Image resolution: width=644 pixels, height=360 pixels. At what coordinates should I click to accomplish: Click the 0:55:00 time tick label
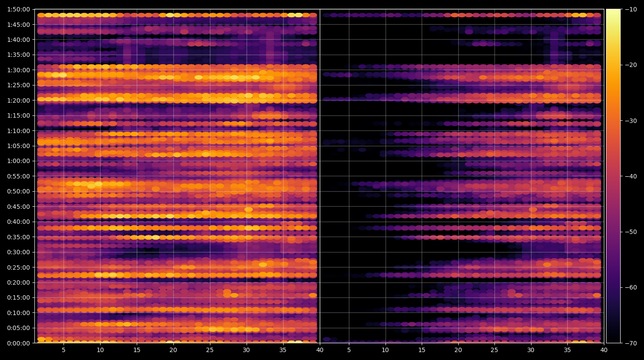(x=19, y=176)
